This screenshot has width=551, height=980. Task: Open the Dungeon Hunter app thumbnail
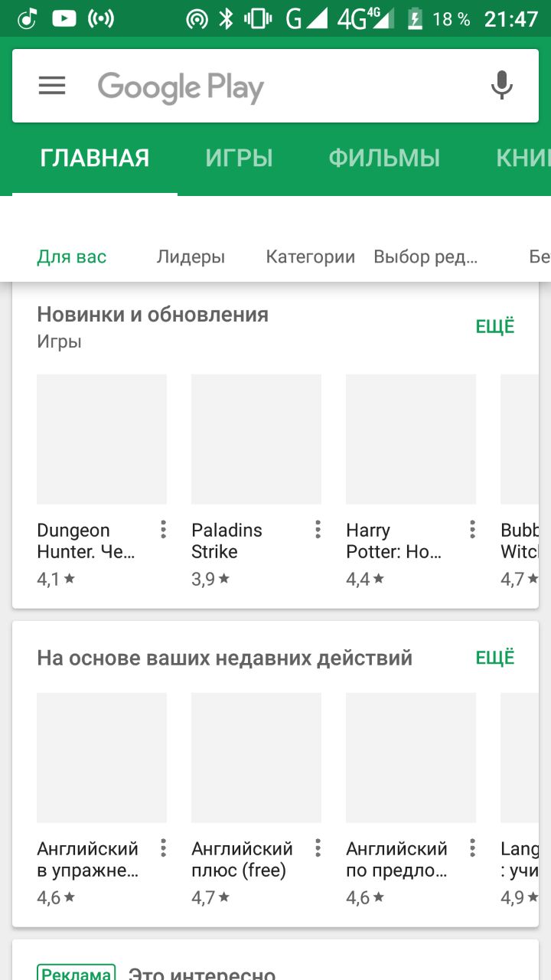coord(102,439)
